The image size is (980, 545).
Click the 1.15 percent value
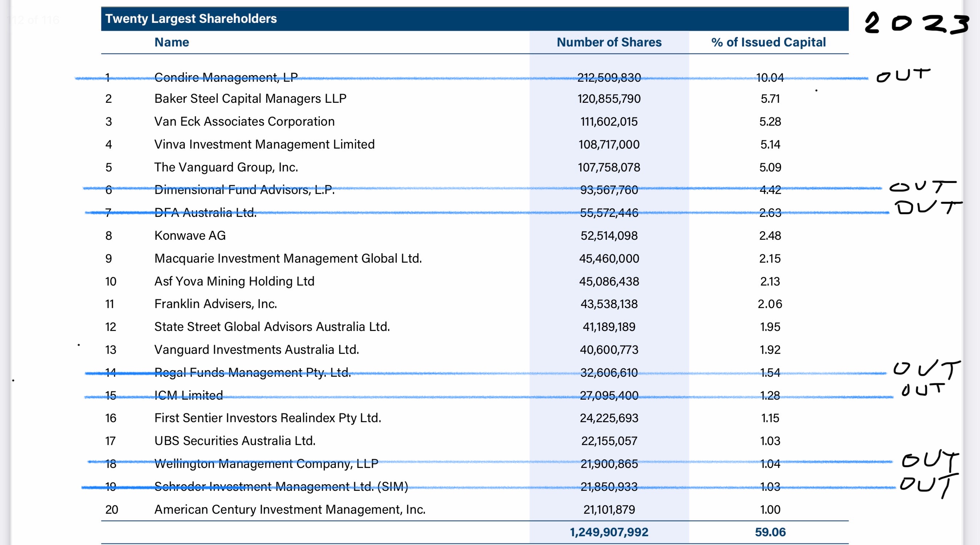coord(770,418)
